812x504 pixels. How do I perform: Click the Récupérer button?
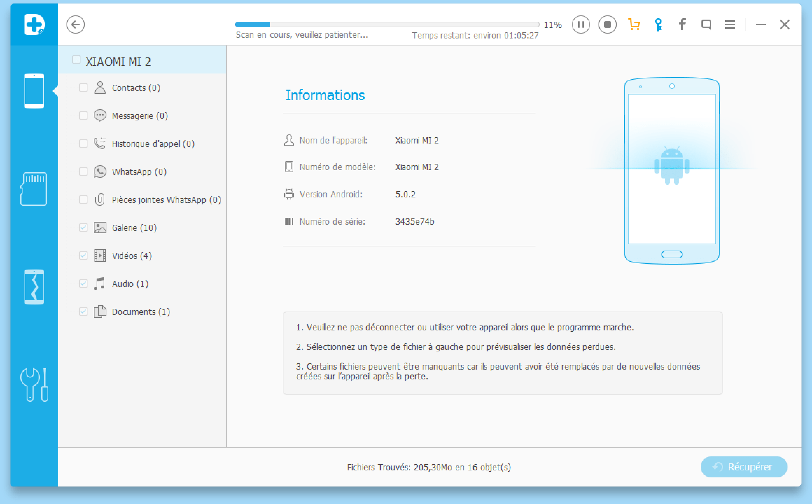point(744,467)
